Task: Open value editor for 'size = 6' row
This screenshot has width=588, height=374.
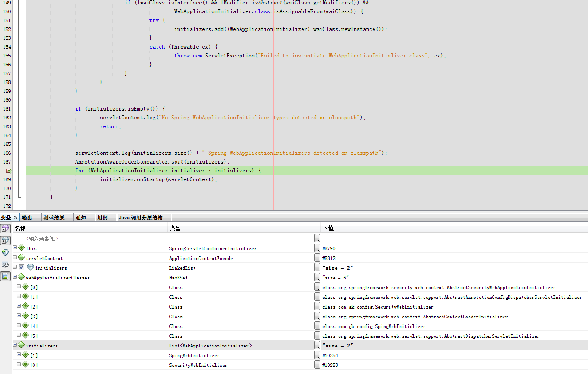Action: [x=317, y=277]
